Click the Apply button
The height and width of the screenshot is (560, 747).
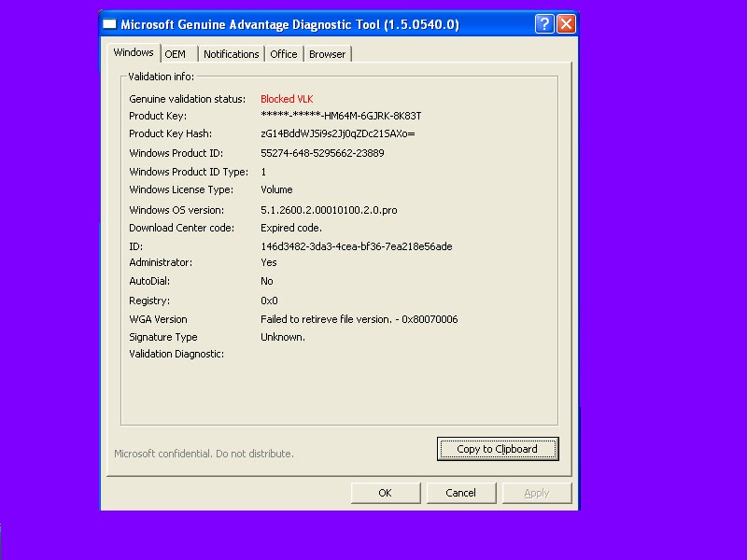click(537, 493)
